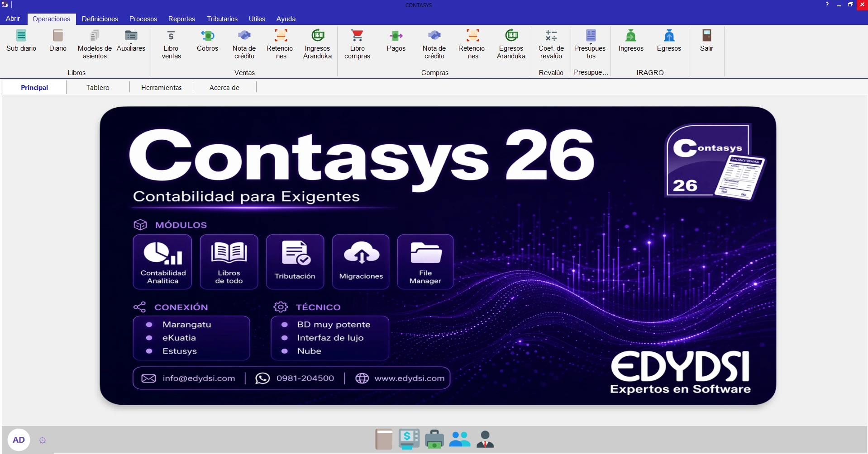Click the Pagos icon
The image size is (868, 454).
click(396, 41)
